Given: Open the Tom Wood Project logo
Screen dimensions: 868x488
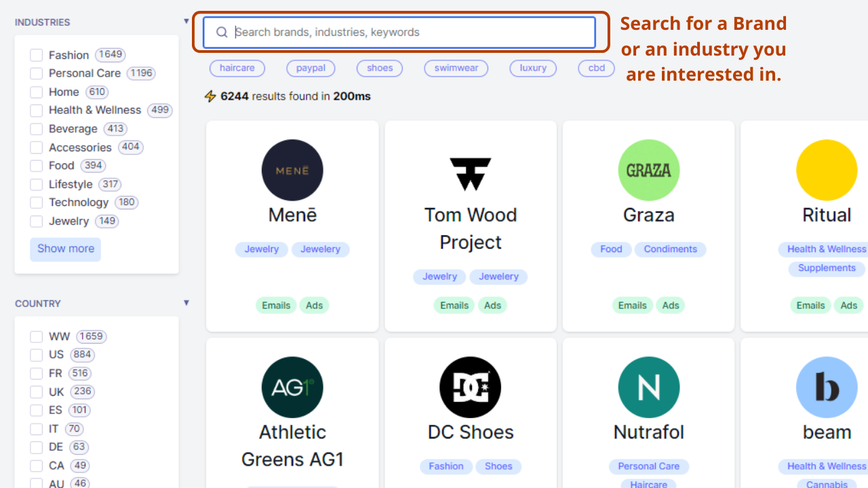Looking at the screenshot, I should click(471, 174).
